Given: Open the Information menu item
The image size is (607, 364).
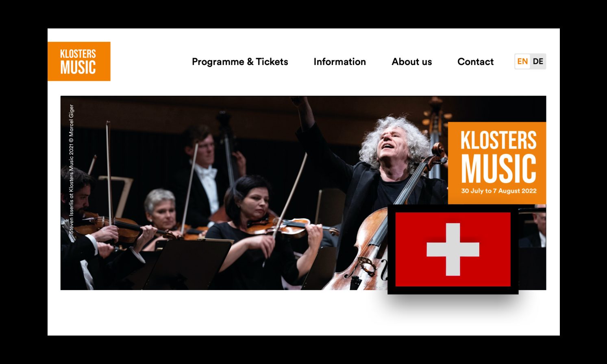Looking at the screenshot, I should click(339, 62).
